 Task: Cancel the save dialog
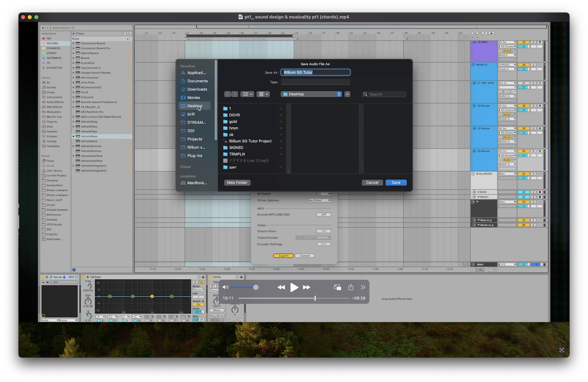pyautogui.click(x=372, y=182)
